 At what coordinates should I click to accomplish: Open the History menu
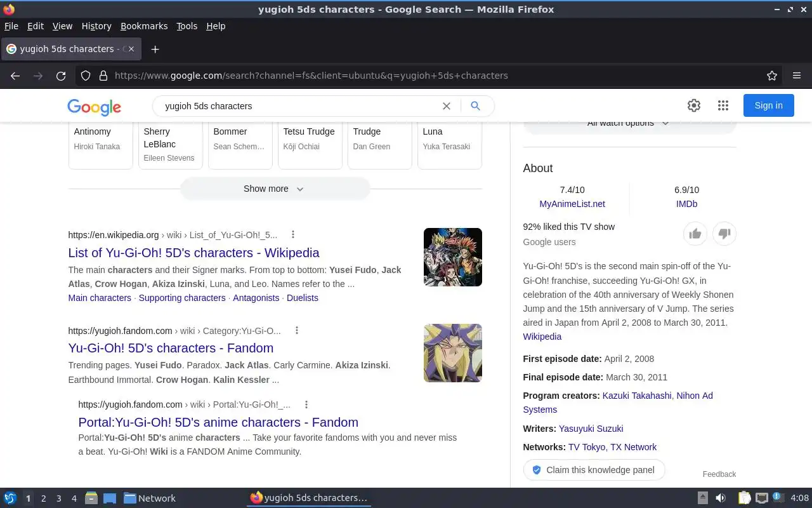point(96,26)
